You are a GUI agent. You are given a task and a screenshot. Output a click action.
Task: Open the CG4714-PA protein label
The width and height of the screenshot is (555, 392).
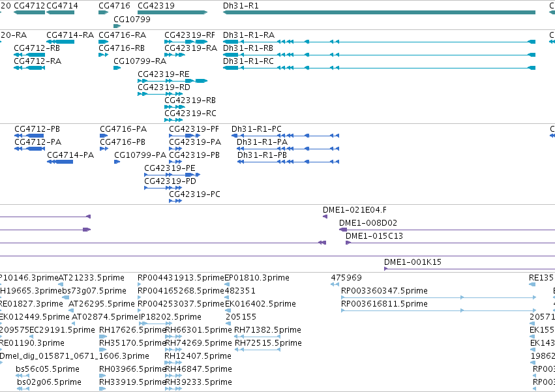(70, 155)
